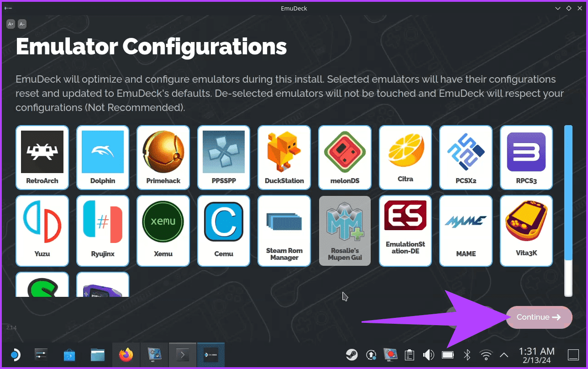Increase font size with A+ button
This screenshot has height=369, width=588.
point(11,24)
